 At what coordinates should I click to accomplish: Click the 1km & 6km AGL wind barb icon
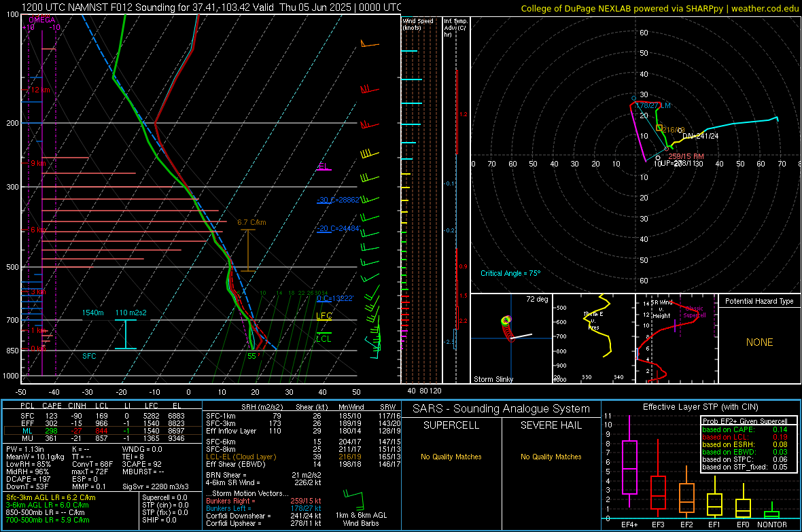pos(354,499)
